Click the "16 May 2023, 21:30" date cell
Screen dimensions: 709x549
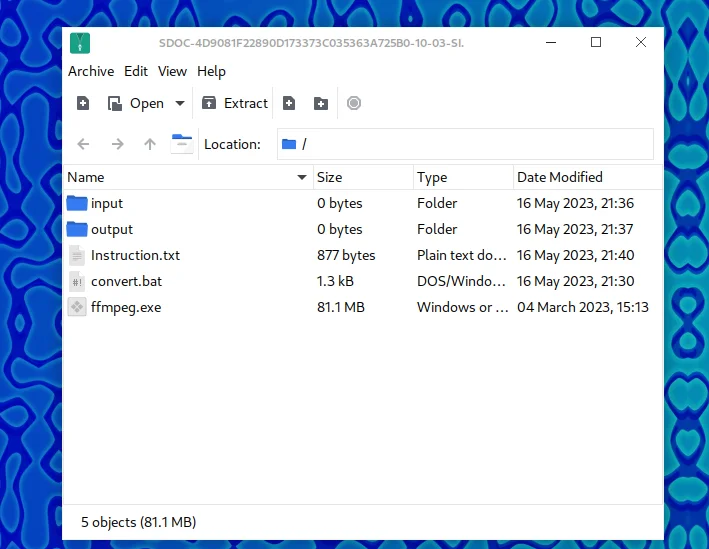[x=575, y=281]
